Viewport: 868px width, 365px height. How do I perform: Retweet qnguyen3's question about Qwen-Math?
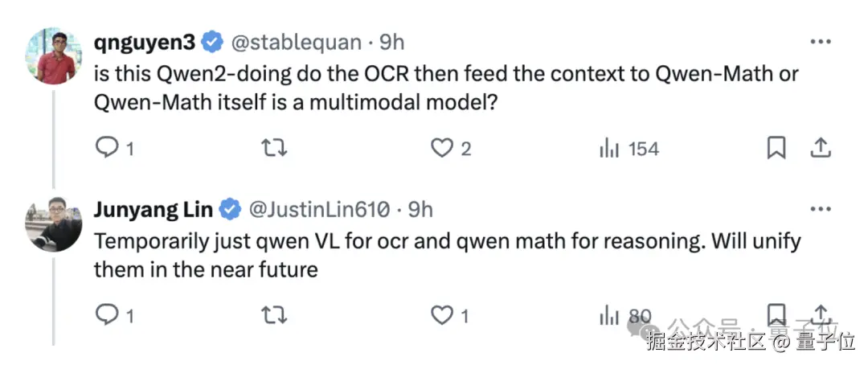point(274,147)
